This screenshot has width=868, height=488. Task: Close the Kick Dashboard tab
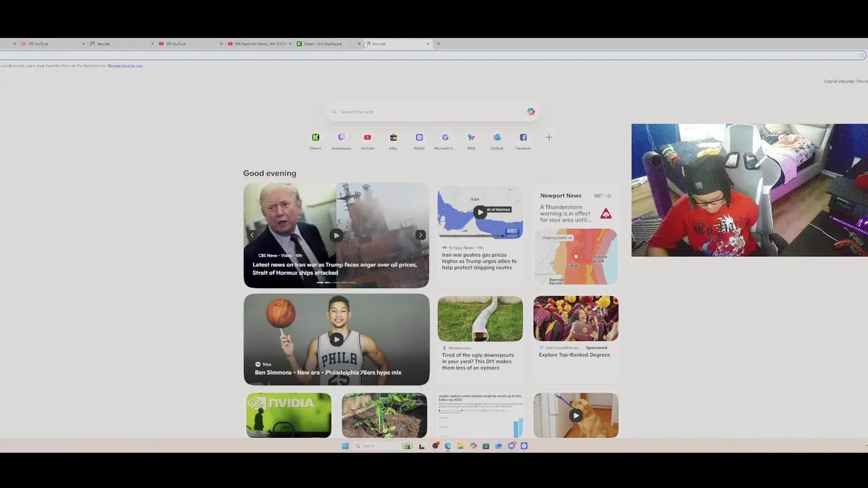[359, 44]
